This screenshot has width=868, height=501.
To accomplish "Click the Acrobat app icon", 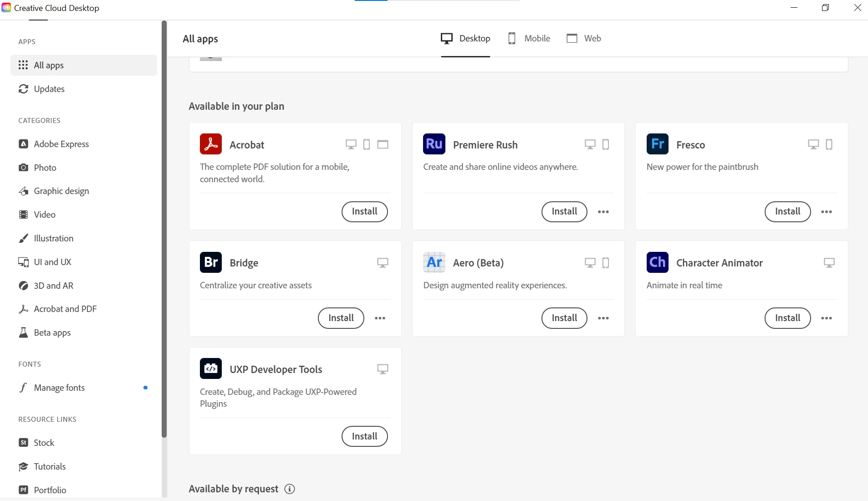I will [x=211, y=144].
